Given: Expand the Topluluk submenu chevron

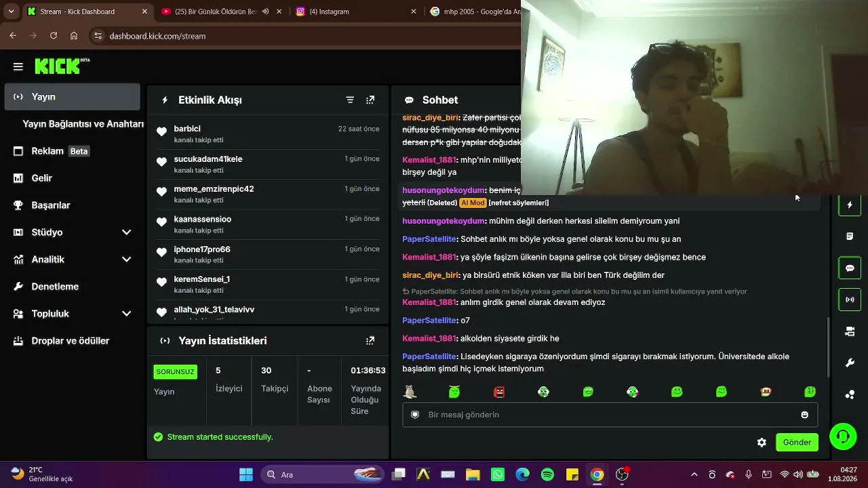Looking at the screenshot, I should point(126,314).
